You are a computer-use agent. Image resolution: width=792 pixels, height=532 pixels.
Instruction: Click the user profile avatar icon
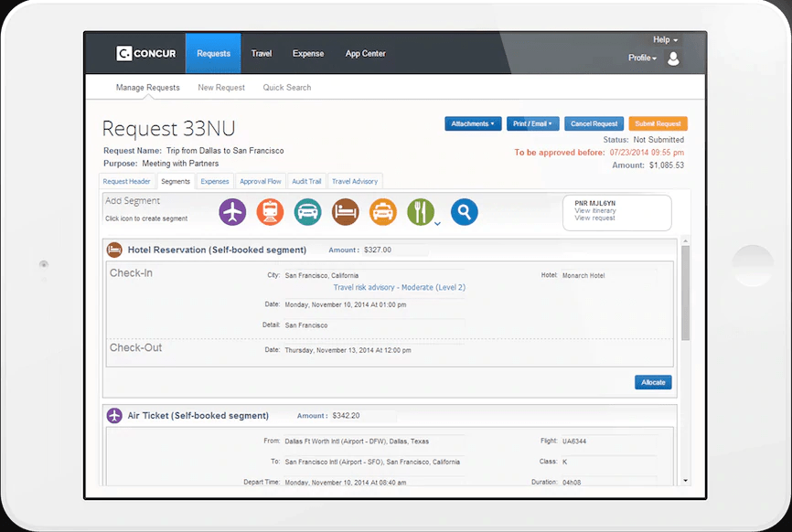(x=673, y=59)
